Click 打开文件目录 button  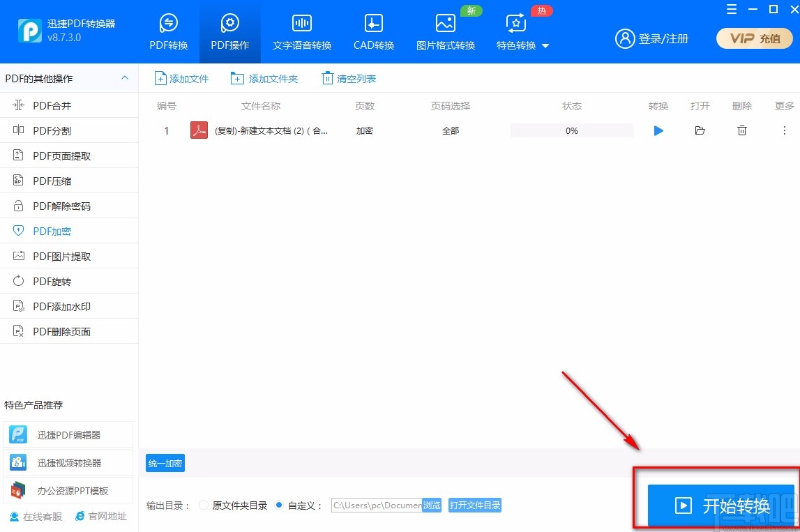pos(475,505)
